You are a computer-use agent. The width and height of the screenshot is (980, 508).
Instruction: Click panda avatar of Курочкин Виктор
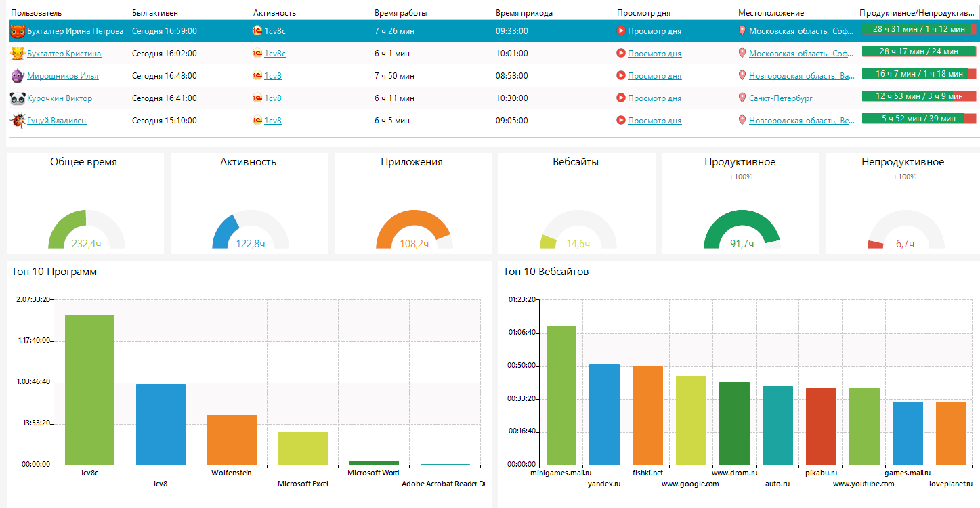click(18, 98)
